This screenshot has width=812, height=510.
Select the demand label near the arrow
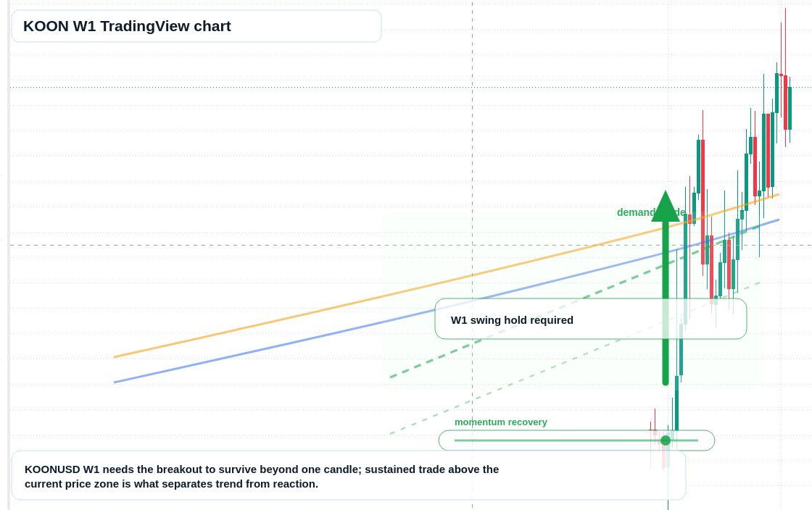pyautogui.click(x=651, y=212)
